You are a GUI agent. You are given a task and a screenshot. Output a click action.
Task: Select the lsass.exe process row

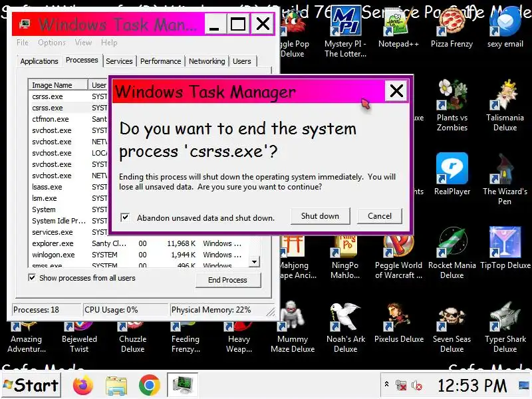point(69,187)
